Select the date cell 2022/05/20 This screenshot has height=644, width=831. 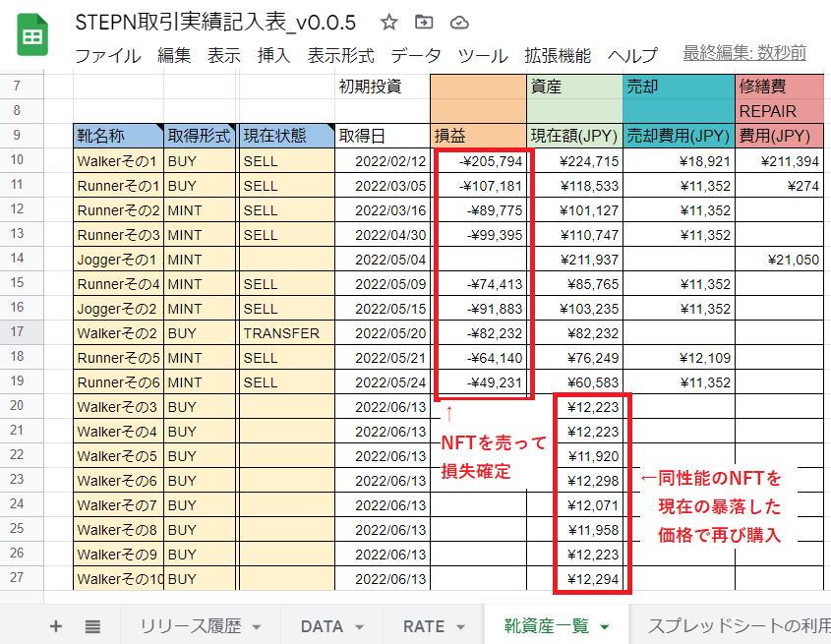[383, 333]
